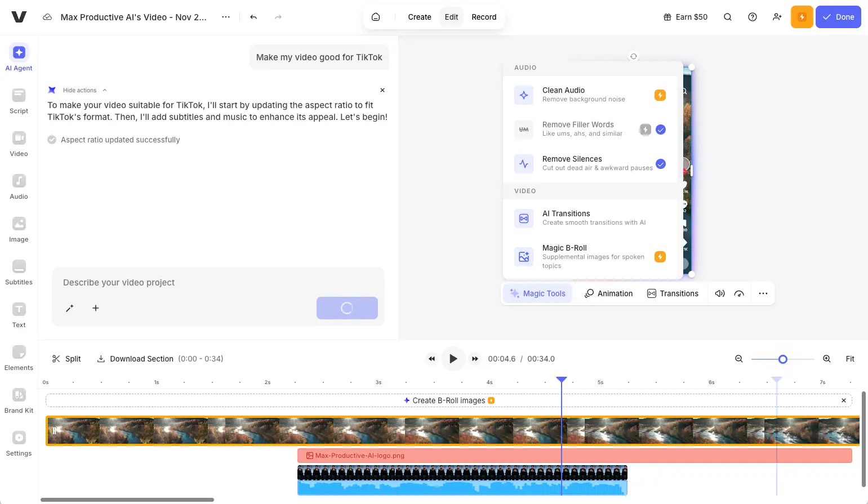Click the Done button
Viewport: 868px width, 504px height.
tap(838, 17)
